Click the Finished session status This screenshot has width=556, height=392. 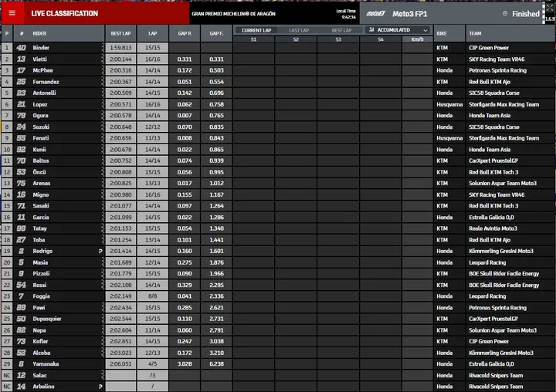click(x=526, y=14)
